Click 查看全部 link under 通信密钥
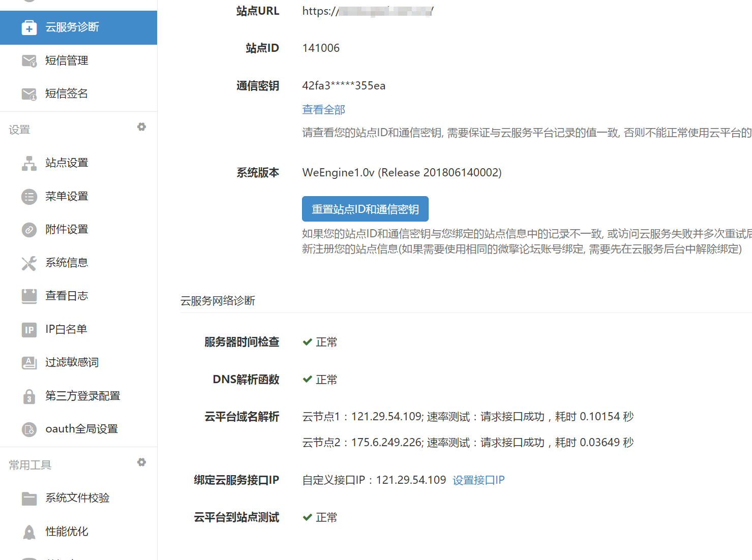The image size is (752, 560). (324, 110)
